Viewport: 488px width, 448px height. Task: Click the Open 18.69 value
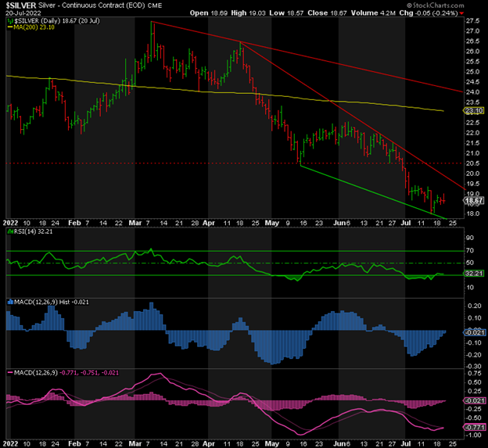(209, 13)
